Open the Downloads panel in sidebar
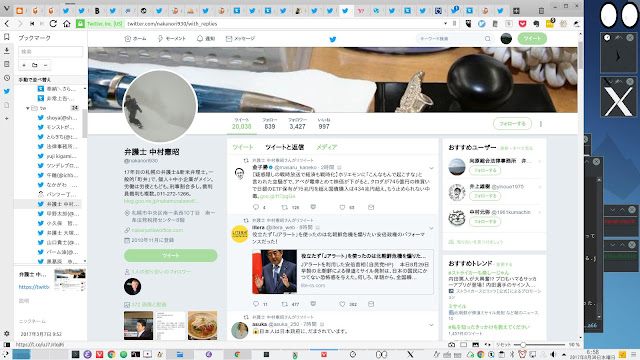 7,51
